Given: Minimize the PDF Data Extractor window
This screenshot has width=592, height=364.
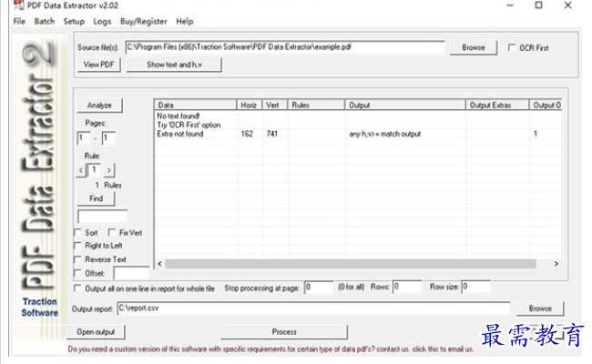Looking at the screenshot, I should click(x=510, y=5).
